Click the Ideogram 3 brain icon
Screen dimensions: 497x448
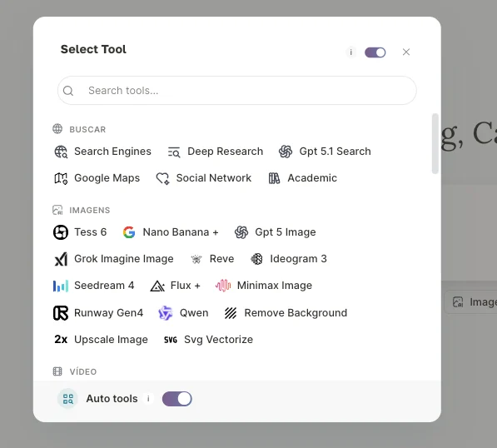(256, 259)
